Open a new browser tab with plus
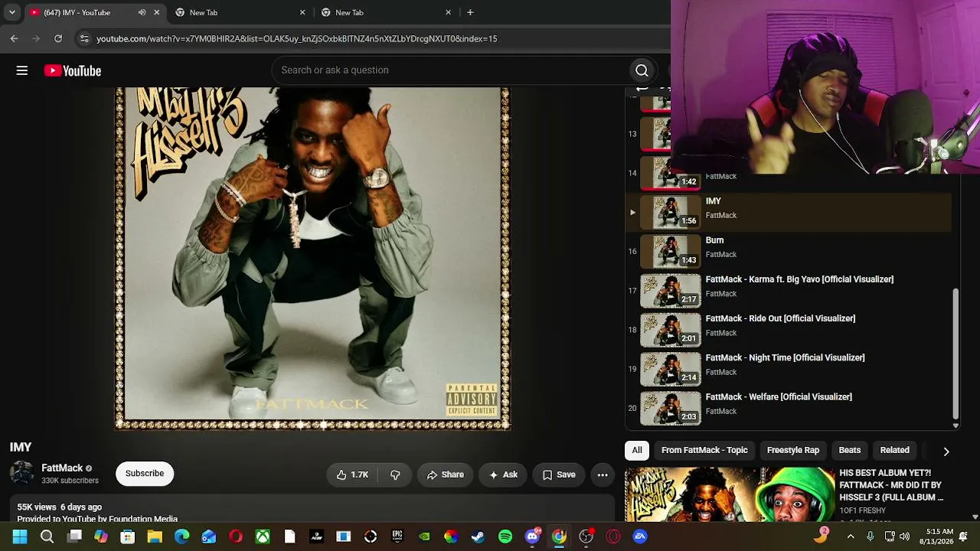The height and width of the screenshot is (551, 980). coord(470,12)
